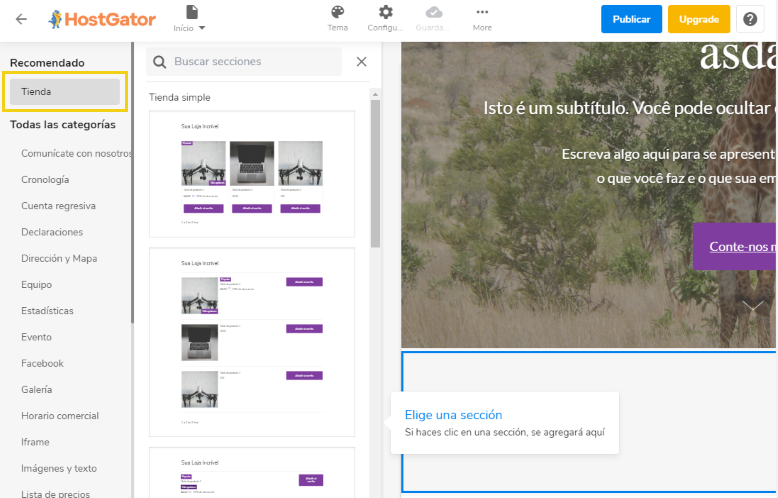Viewport: 778px width, 498px height.
Task: Click the Upgrade button
Action: 699,19
